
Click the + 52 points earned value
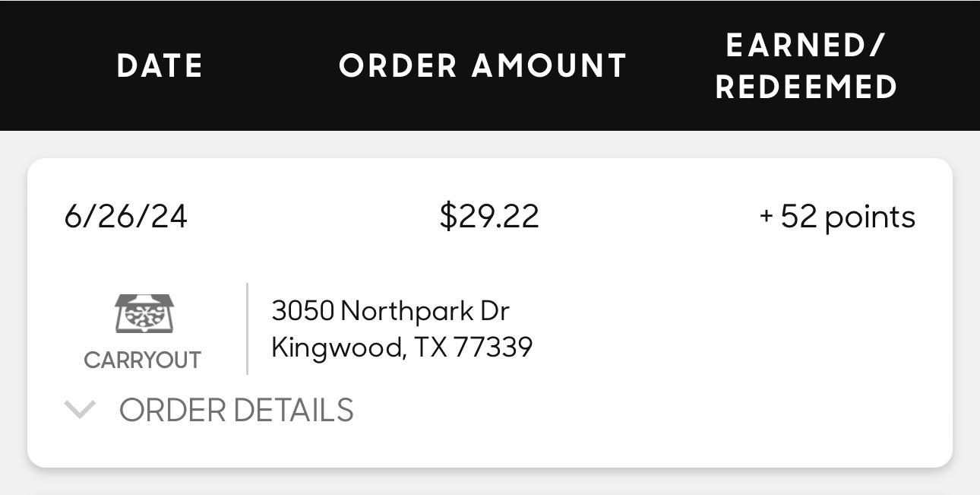[x=837, y=217]
